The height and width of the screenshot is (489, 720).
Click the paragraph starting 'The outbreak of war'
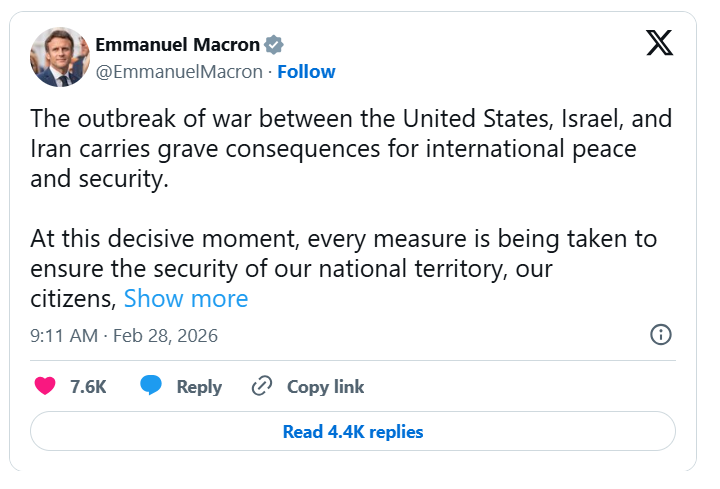coord(351,149)
